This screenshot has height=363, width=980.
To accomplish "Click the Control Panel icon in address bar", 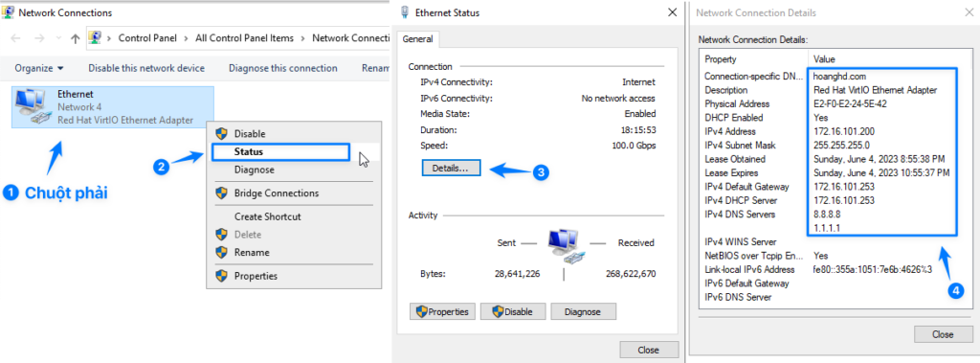I will click(95, 37).
